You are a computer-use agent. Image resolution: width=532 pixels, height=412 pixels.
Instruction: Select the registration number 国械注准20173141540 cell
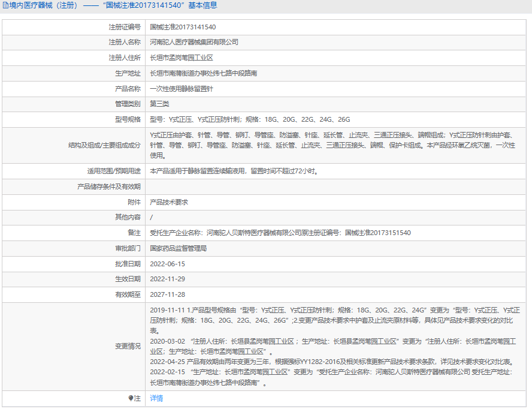(x=183, y=27)
